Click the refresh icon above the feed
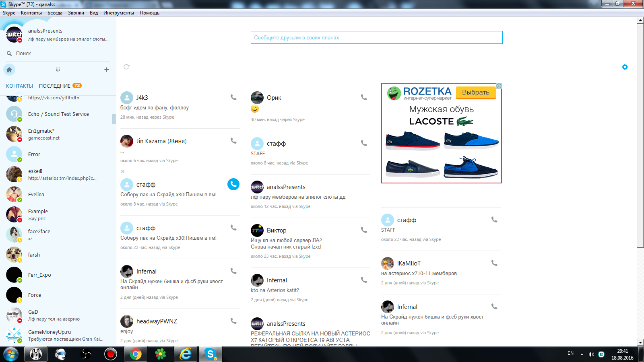The image size is (644, 362). point(126,67)
